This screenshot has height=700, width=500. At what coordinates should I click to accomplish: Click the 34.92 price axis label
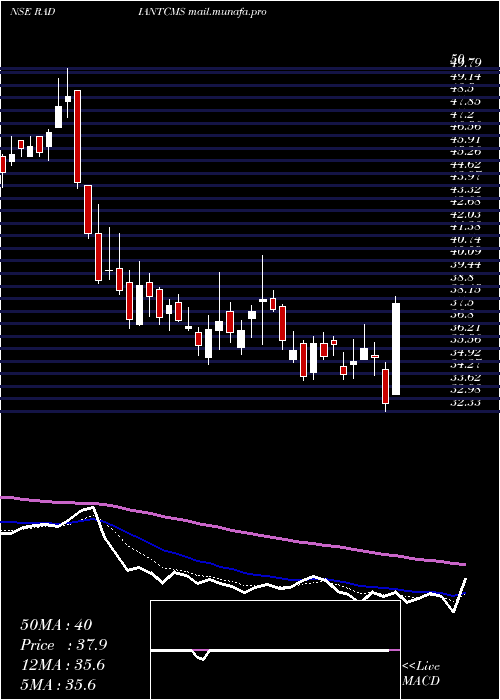[465, 353]
